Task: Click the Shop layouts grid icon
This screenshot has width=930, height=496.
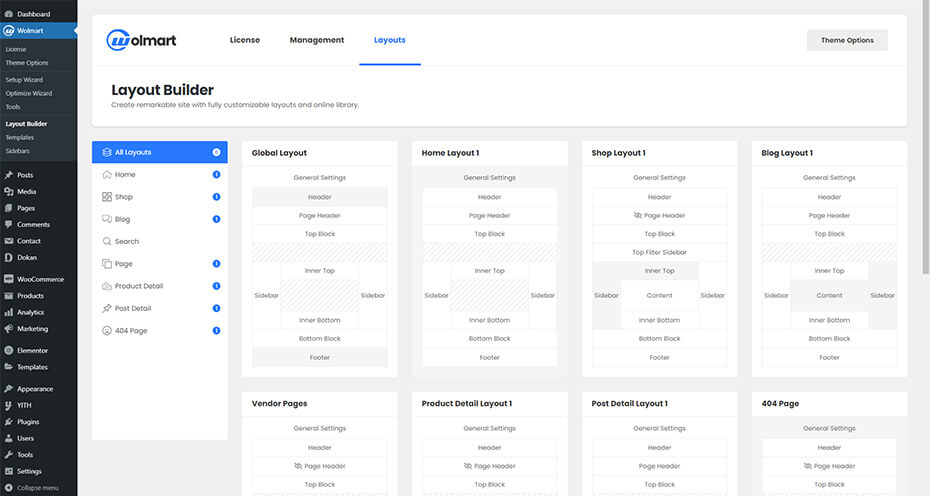Action: [x=107, y=197]
